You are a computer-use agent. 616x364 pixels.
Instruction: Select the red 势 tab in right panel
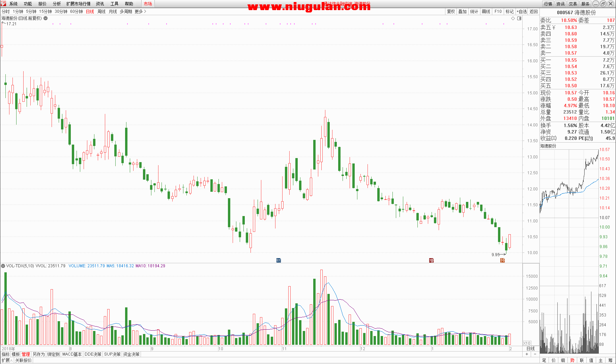point(573,360)
